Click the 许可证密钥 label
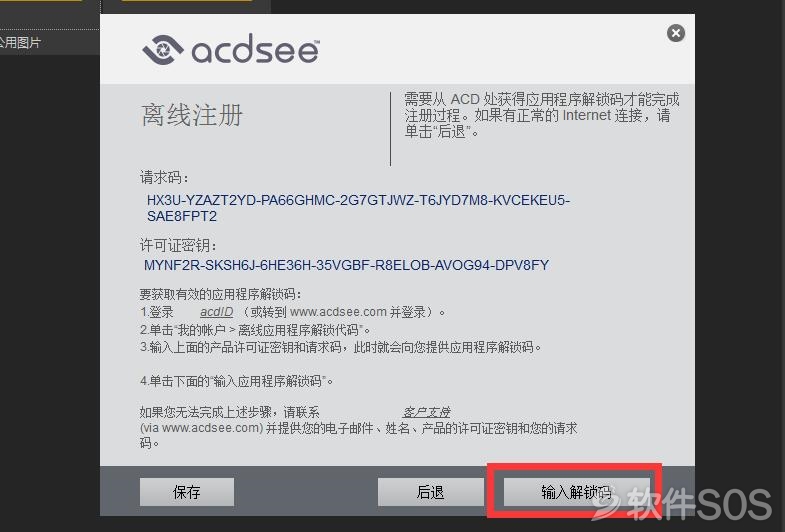The image size is (785, 532). tap(178, 245)
